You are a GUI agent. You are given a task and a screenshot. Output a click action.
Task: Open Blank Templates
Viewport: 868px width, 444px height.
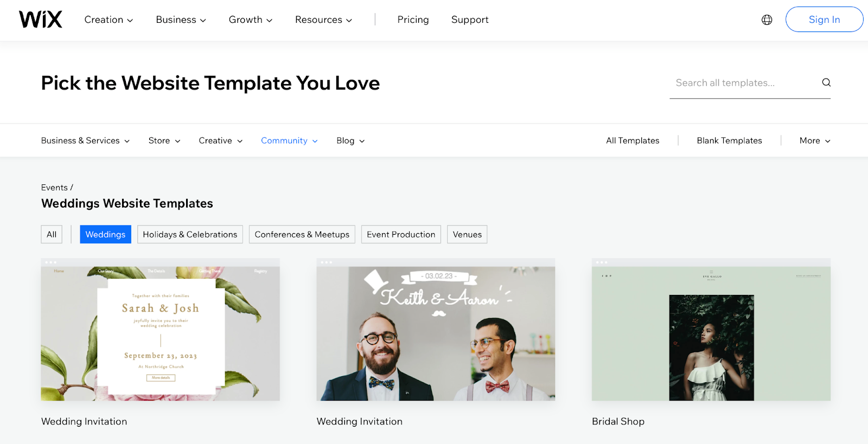tap(729, 140)
